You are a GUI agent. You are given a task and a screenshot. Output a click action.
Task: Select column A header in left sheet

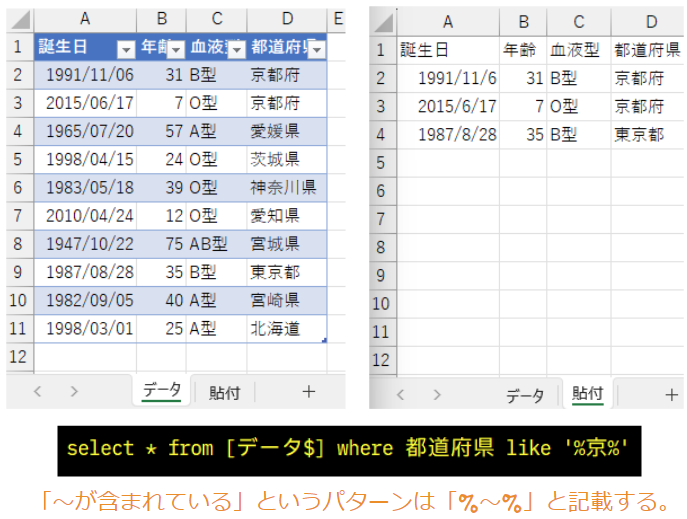coord(85,19)
